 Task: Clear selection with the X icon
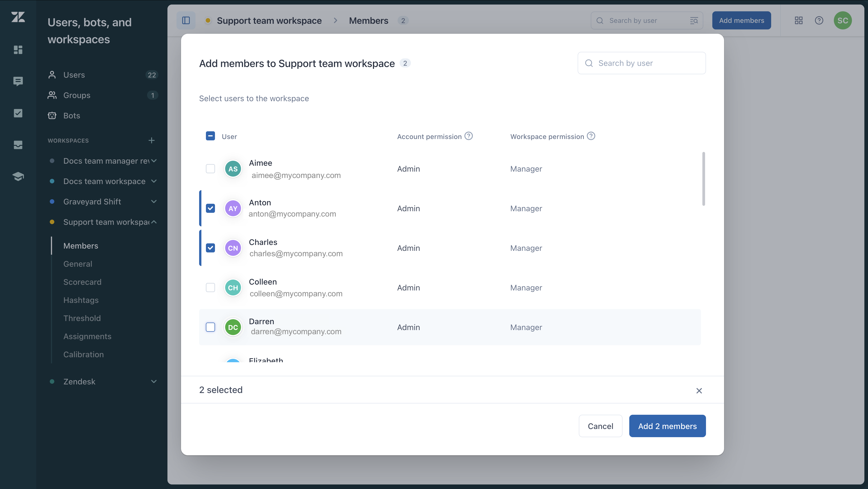coord(699,391)
